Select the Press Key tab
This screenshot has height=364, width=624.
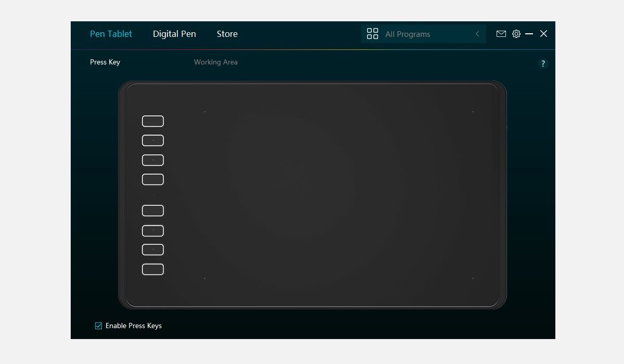point(105,62)
